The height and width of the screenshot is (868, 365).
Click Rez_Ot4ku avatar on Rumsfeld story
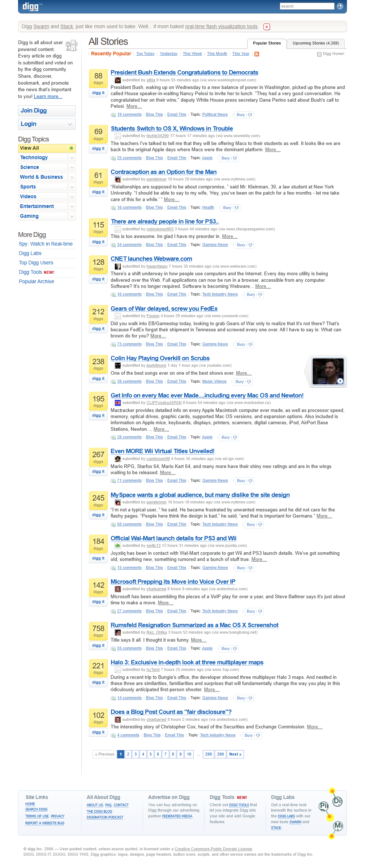[x=118, y=633]
